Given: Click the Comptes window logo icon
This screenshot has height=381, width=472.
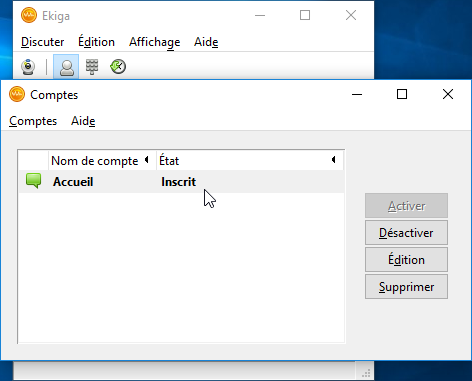Looking at the screenshot, I should [x=17, y=94].
